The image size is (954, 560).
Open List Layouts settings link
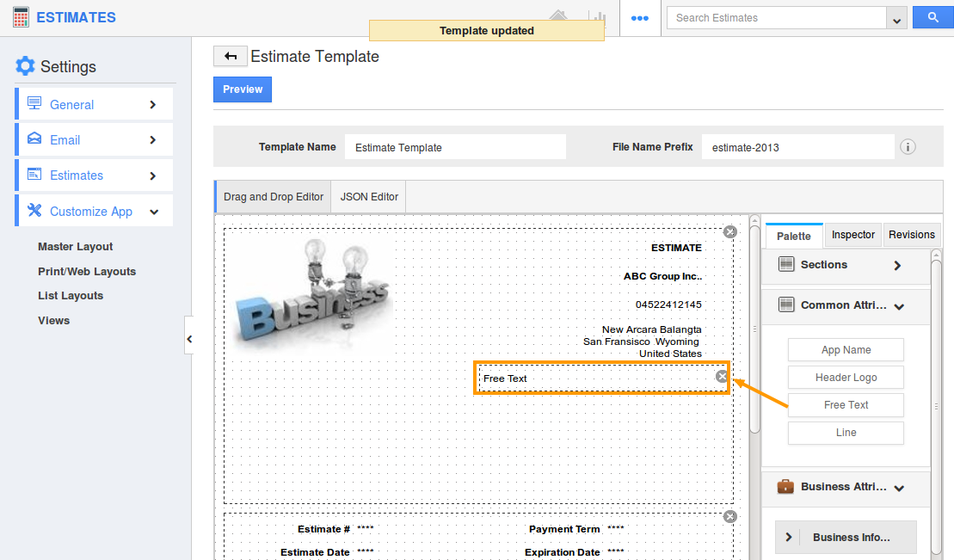71,296
